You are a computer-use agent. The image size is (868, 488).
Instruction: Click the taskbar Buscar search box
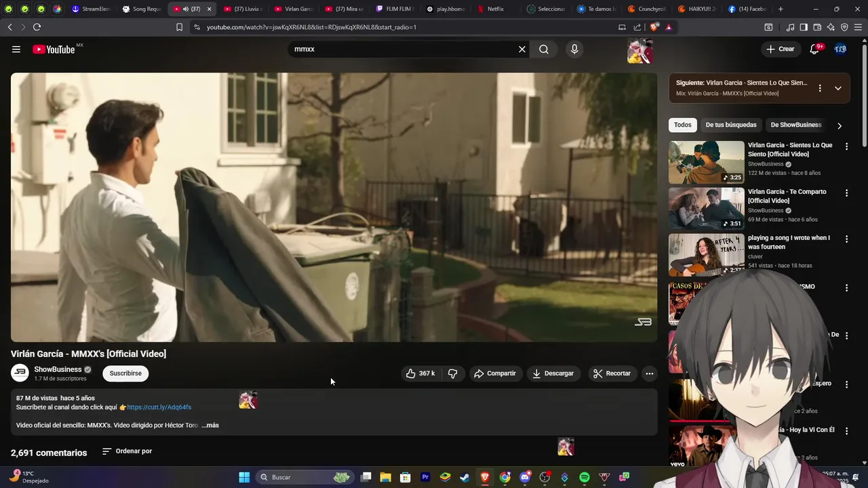click(304, 477)
